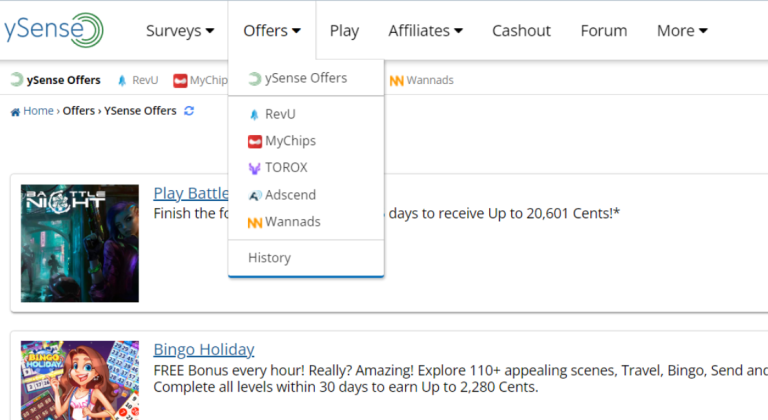This screenshot has height=420, width=768.
Task: Open the Cashout page
Action: click(x=521, y=31)
